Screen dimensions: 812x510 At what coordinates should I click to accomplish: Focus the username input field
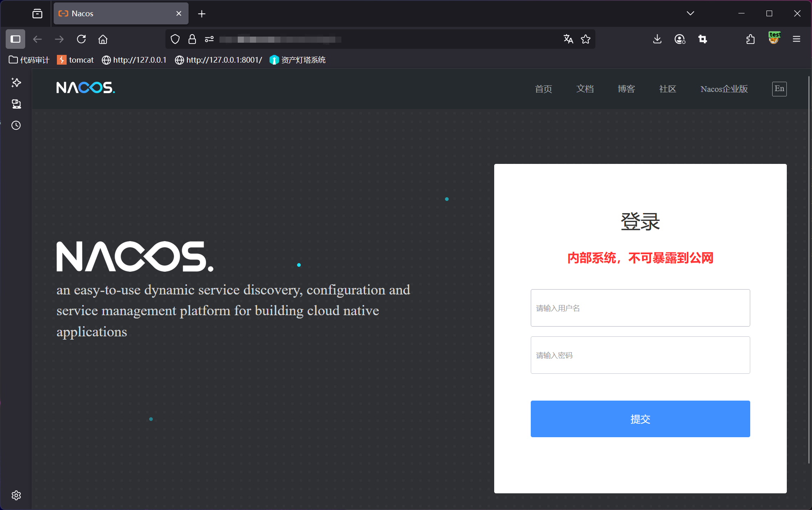tap(640, 308)
